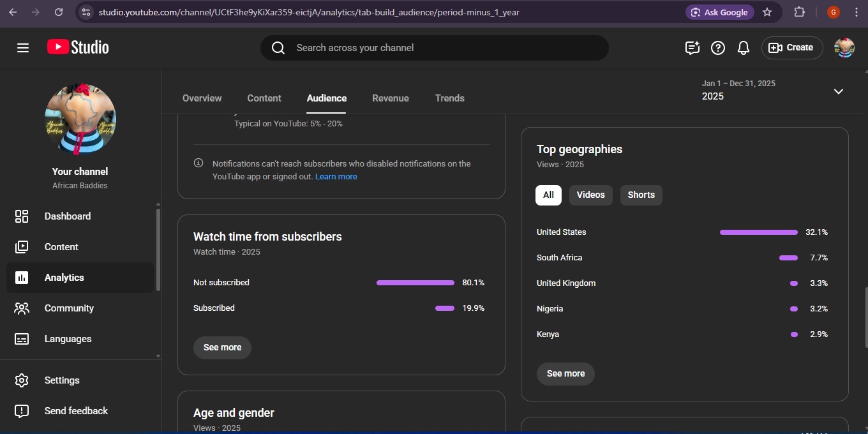Screen dimensions: 868x434
Task: Open the browser extensions puzzle icon
Action: (x=799, y=12)
